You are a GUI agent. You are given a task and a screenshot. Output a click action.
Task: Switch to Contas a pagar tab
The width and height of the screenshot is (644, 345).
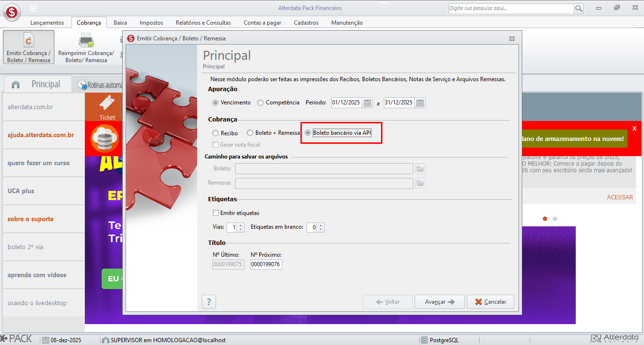coord(263,23)
